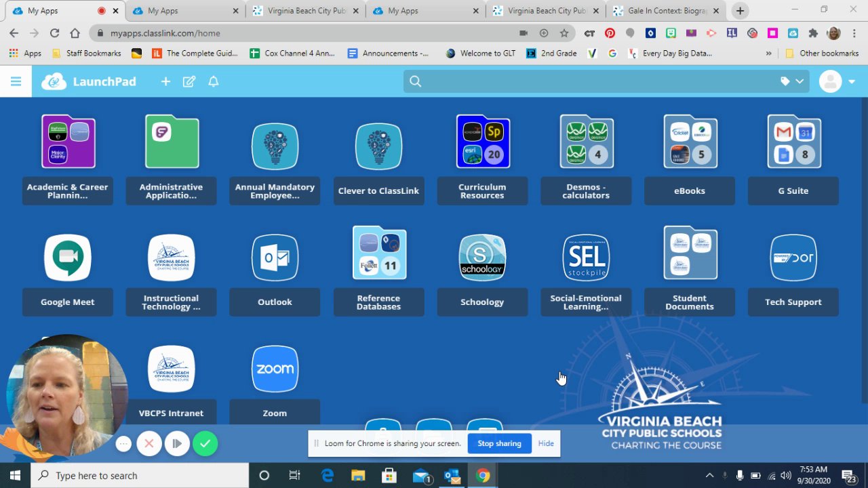Viewport: 868px width, 488px height.
Task: Open the Windows Start menu
Action: [15, 475]
